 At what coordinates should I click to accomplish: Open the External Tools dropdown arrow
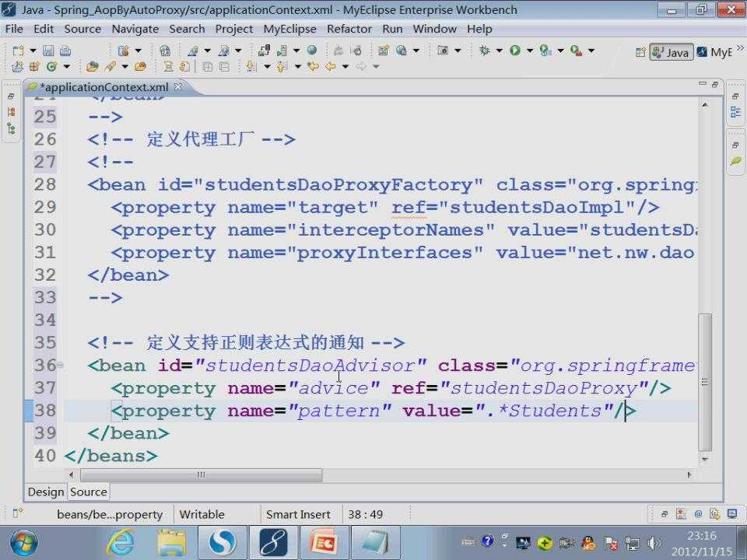[591, 51]
